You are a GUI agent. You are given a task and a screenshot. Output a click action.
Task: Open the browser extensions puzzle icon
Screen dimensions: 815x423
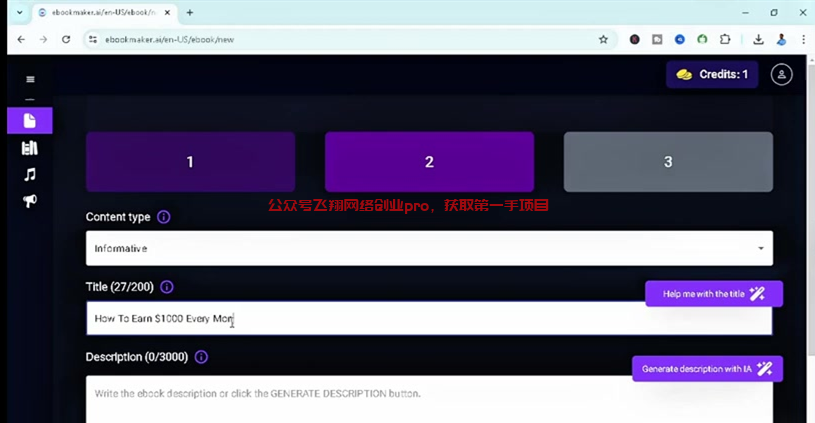(725, 39)
